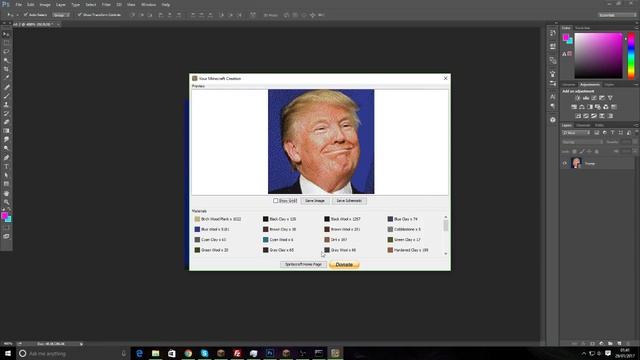Screen dimensions: 640x360
Task: Select the Eraser tool
Action: coord(6,122)
